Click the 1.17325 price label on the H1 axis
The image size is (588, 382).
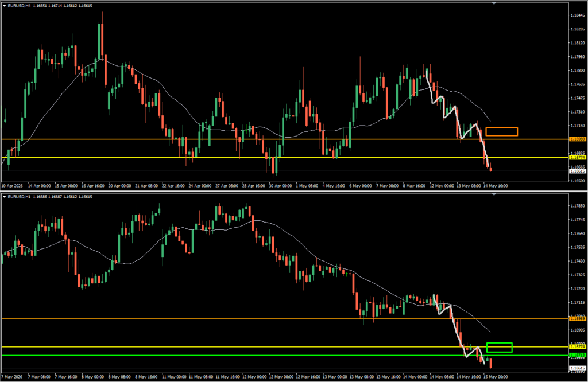[x=578, y=275]
